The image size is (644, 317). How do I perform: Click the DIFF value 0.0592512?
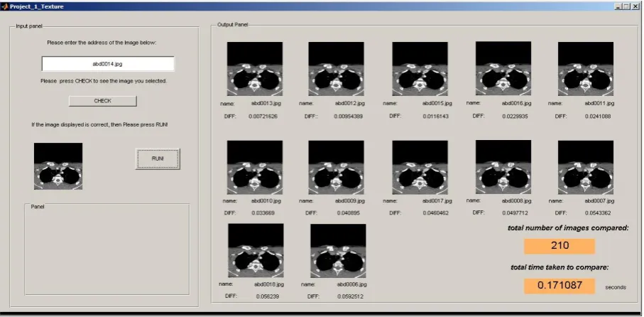click(350, 296)
